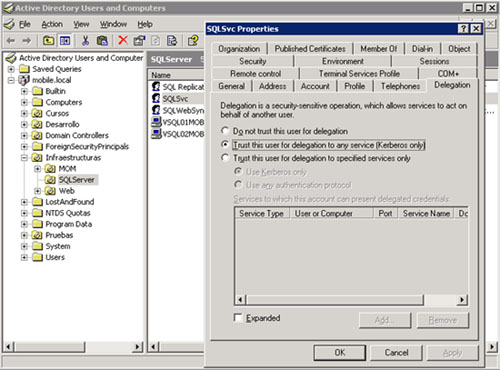Tick the Expanded checkbox

point(238,318)
